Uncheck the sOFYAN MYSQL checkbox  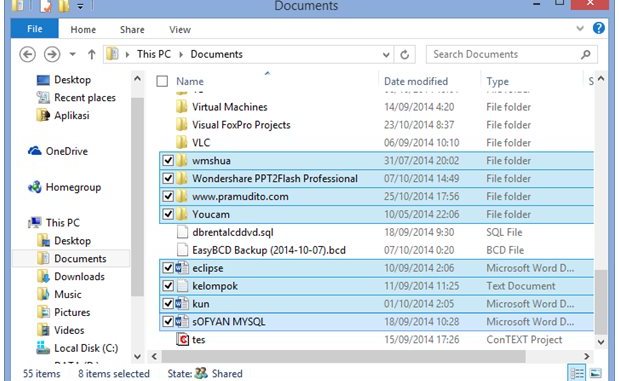point(168,321)
